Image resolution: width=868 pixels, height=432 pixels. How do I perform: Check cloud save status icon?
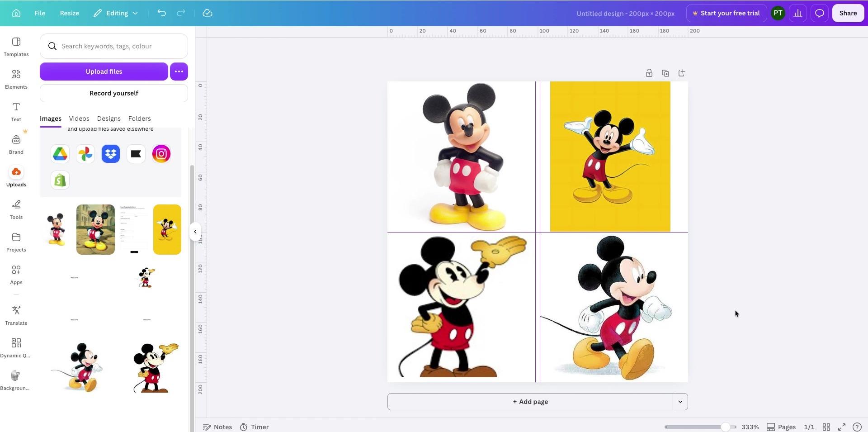[x=208, y=13]
